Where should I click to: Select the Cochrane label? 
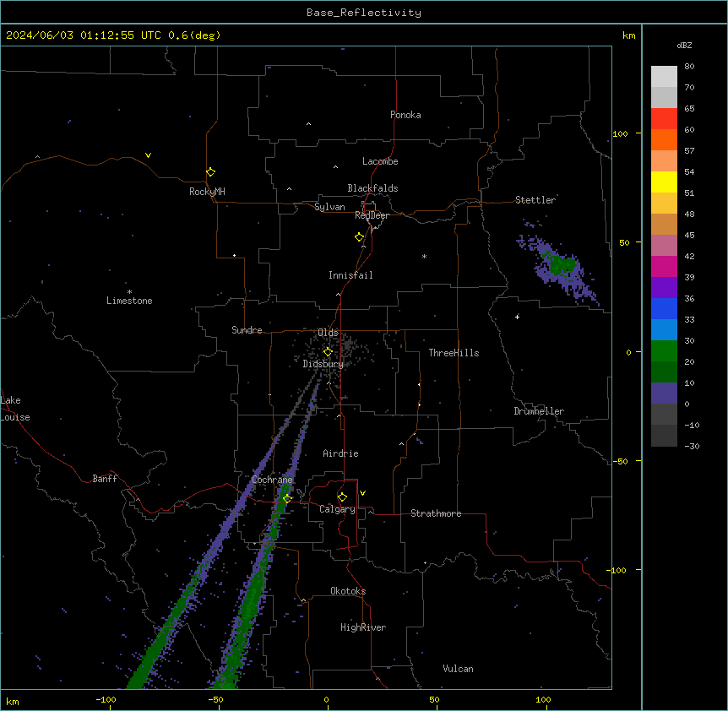272,480
